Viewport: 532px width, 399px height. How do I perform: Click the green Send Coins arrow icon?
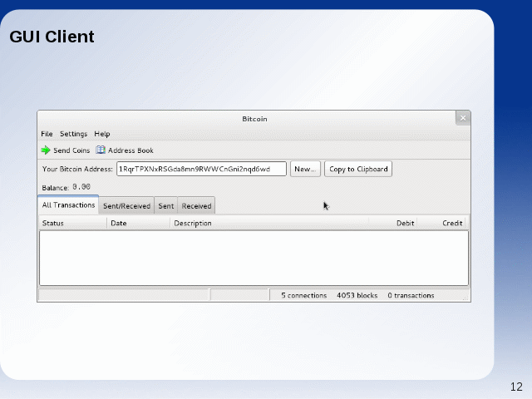(46, 150)
